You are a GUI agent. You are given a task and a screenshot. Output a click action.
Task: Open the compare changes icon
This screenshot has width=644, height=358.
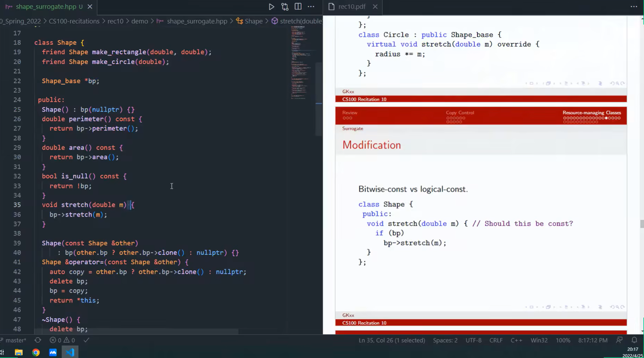(284, 6)
